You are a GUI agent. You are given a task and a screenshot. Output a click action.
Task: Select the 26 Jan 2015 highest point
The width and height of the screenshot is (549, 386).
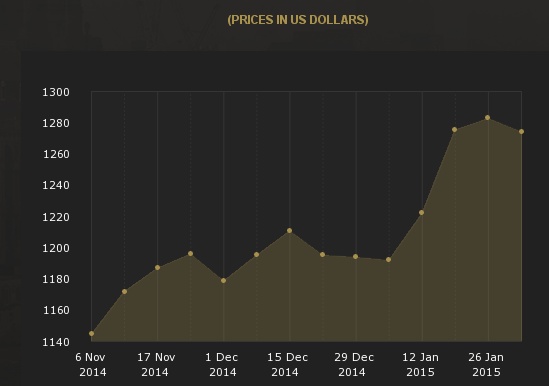(488, 118)
